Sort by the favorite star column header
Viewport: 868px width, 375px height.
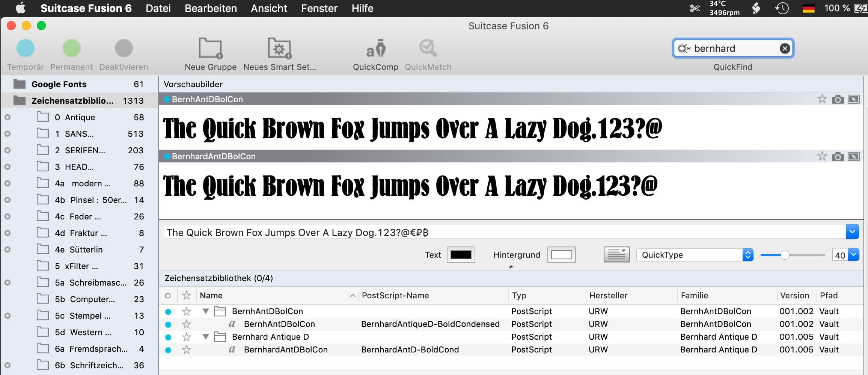[187, 296]
